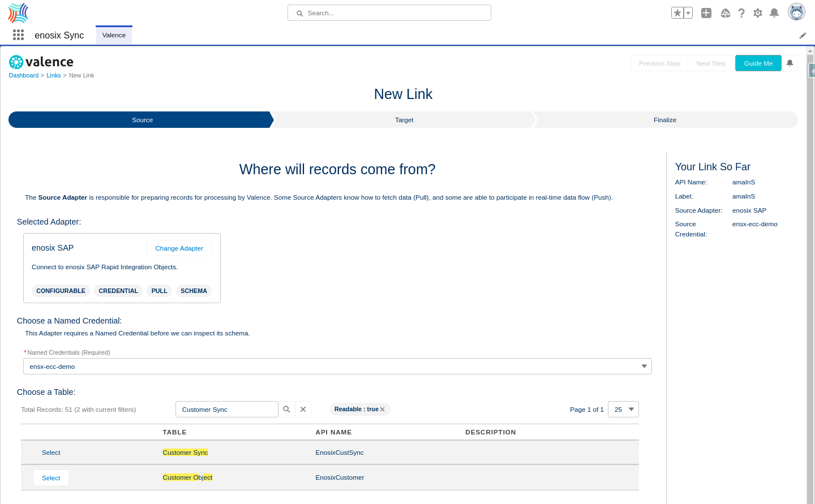The image size is (815, 504).
Task: Click the CREDENTIAL badge
Action: click(x=118, y=291)
